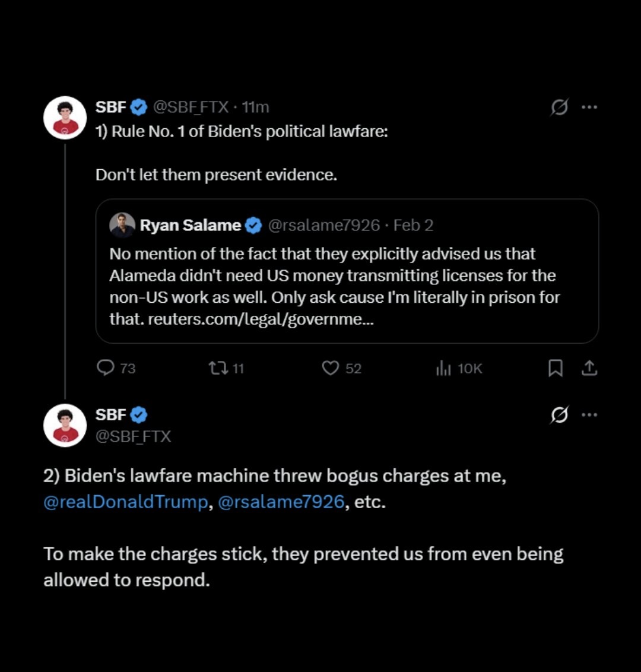Click the reply icon with 73 comments
The height and width of the screenshot is (672, 641).
[106, 369]
